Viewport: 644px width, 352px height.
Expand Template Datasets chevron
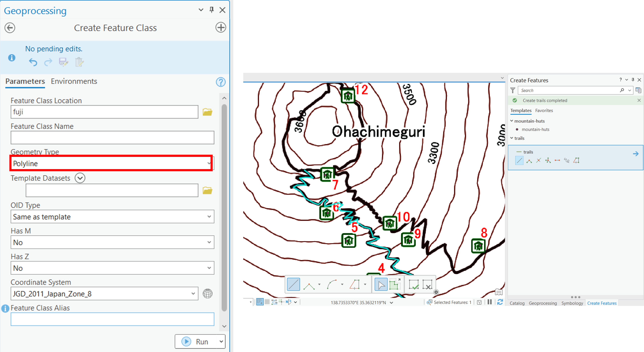coord(80,178)
